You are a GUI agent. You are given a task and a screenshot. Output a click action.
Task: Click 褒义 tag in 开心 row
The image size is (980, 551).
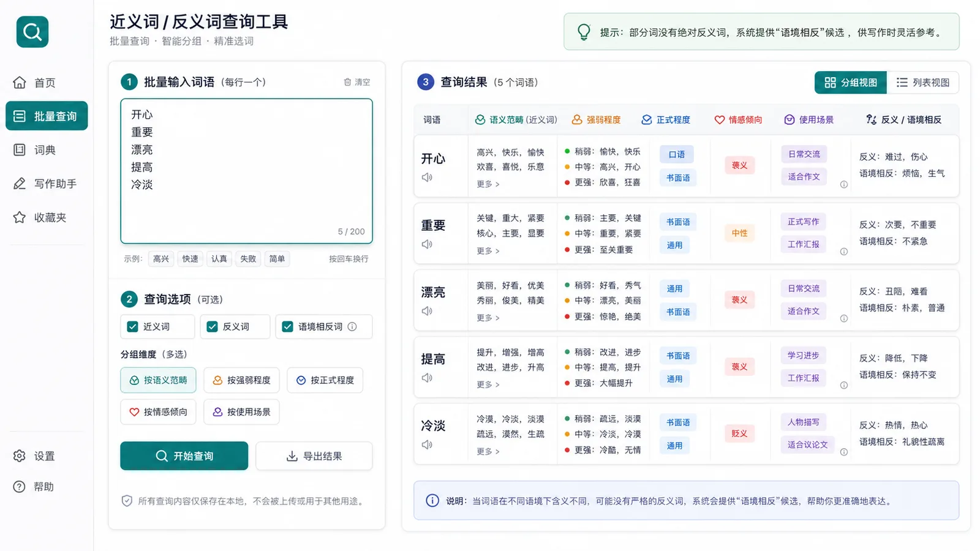coord(739,165)
